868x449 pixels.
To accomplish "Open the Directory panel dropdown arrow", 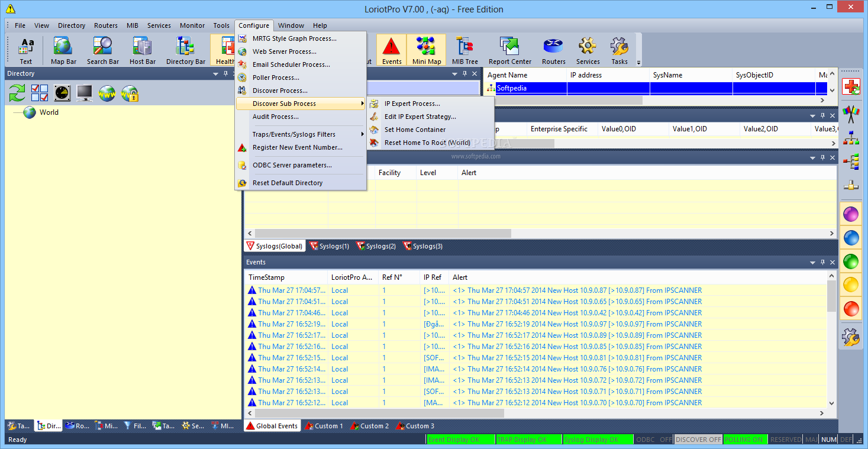I will (x=216, y=74).
